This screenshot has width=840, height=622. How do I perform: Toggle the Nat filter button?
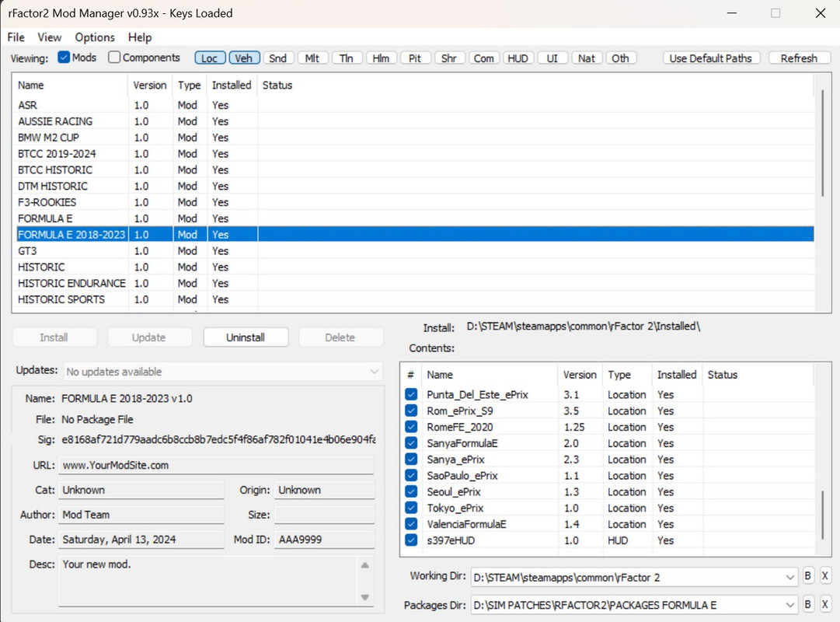click(x=586, y=58)
